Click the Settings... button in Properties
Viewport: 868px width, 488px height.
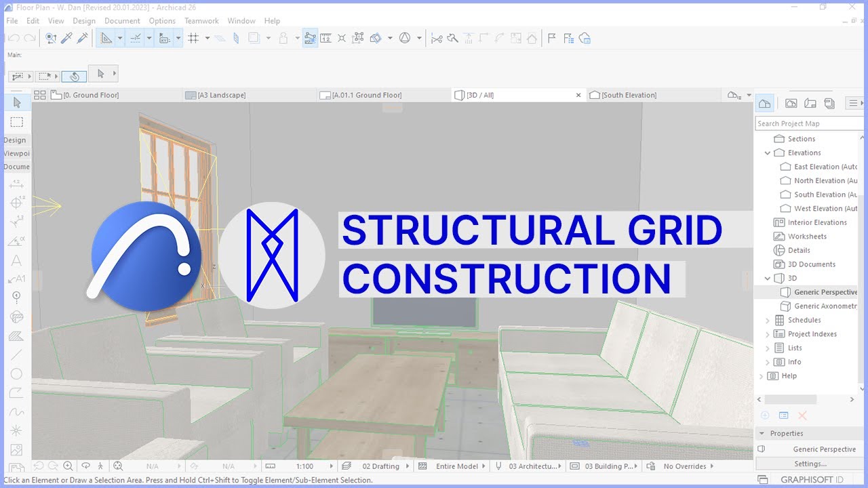pyautogui.click(x=810, y=464)
